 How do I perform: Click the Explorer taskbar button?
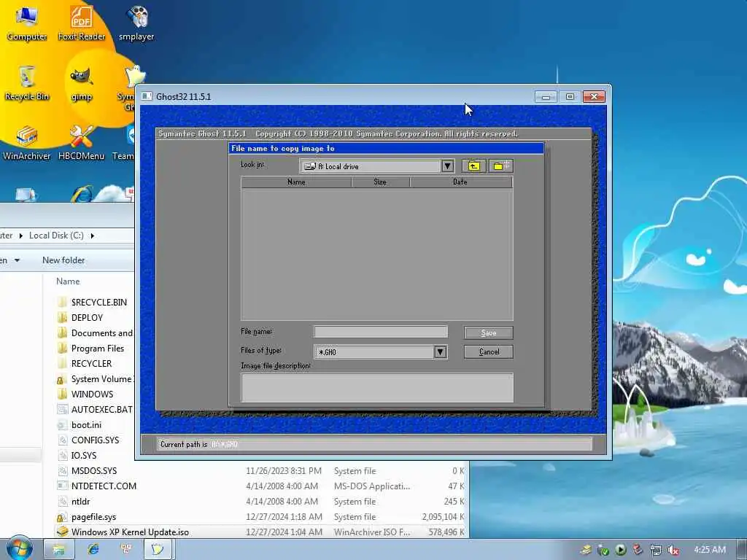tap(59, 550)
